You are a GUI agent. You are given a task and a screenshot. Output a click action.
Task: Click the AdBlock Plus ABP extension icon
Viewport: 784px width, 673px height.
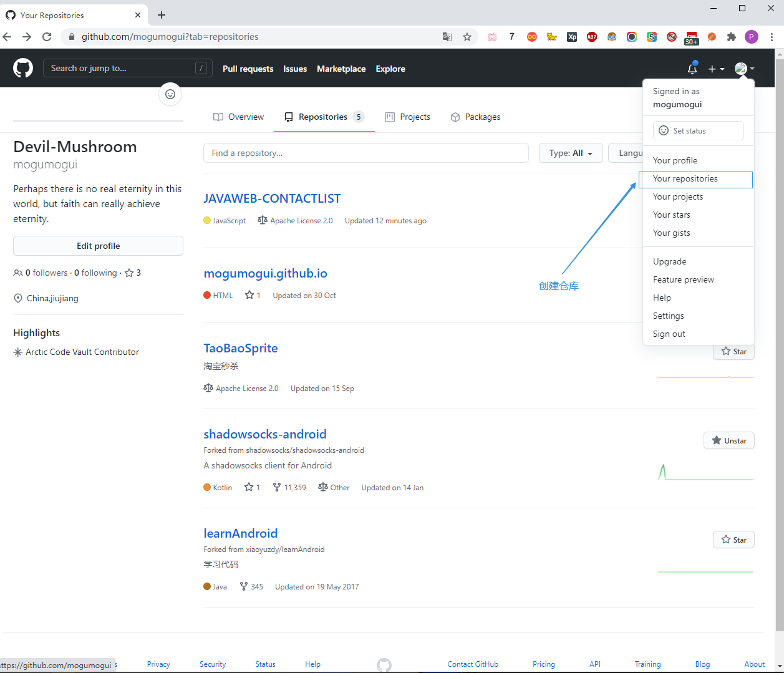coord(592,37)
